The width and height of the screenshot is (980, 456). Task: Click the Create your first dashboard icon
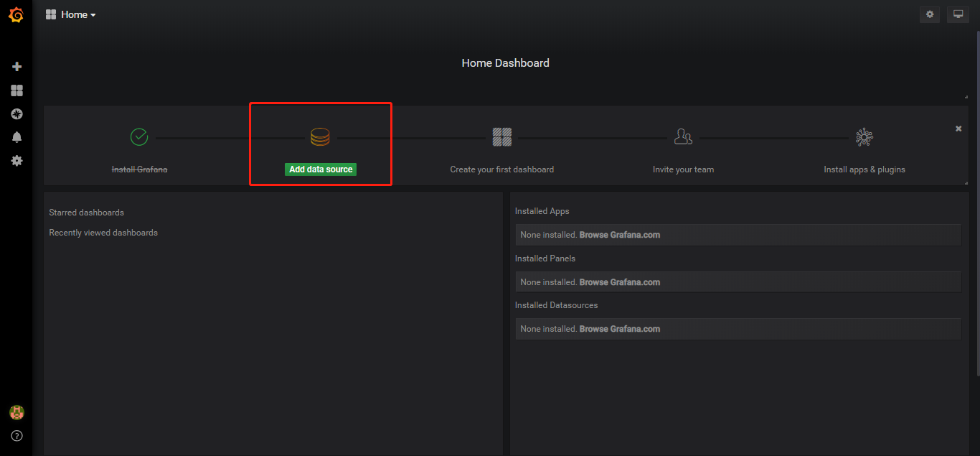coord(502,136)
